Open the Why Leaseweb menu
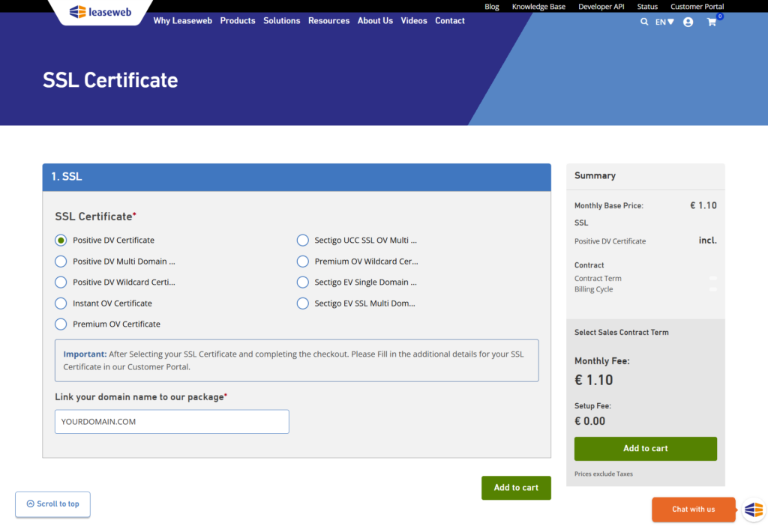 pos(183,20)
